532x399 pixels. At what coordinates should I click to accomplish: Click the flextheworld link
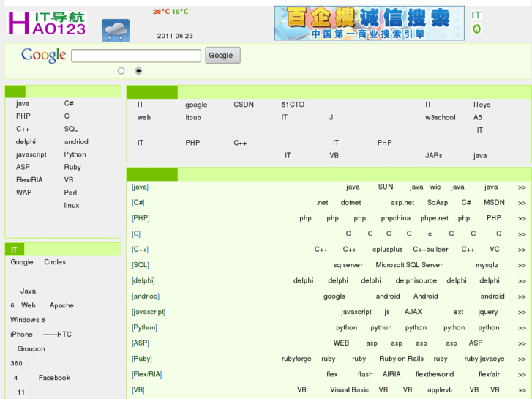tap(435, 374)
